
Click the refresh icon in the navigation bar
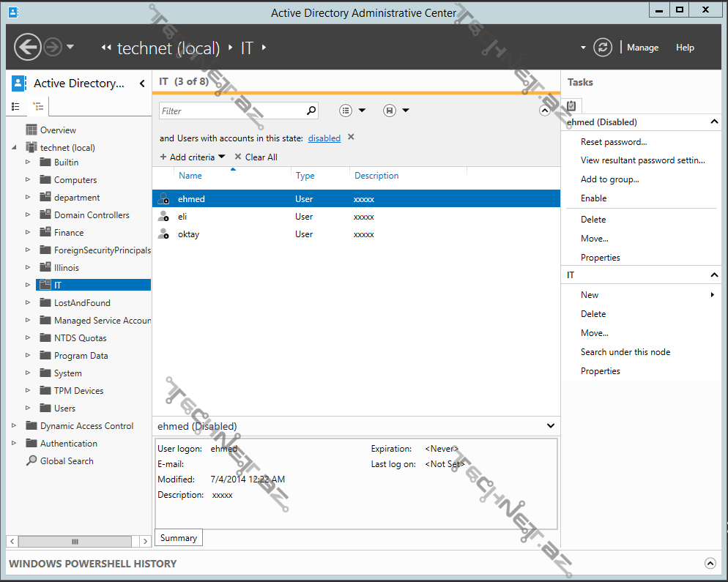(x=602, y=47)
